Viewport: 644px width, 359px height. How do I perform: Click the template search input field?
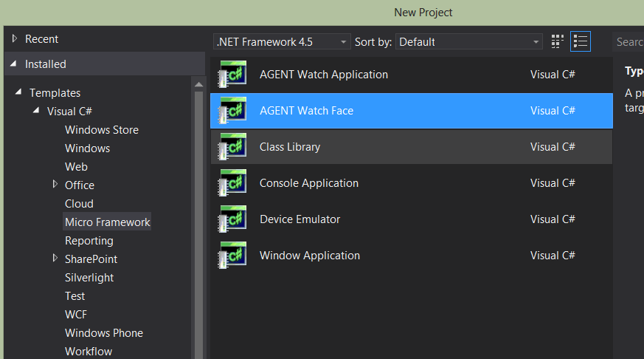629,41
